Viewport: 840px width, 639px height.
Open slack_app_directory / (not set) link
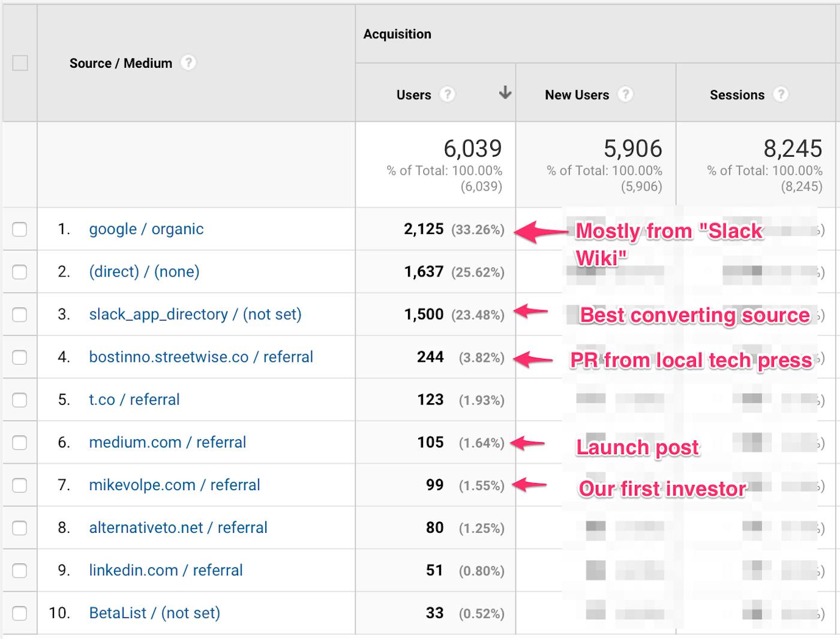pos(195,314)
